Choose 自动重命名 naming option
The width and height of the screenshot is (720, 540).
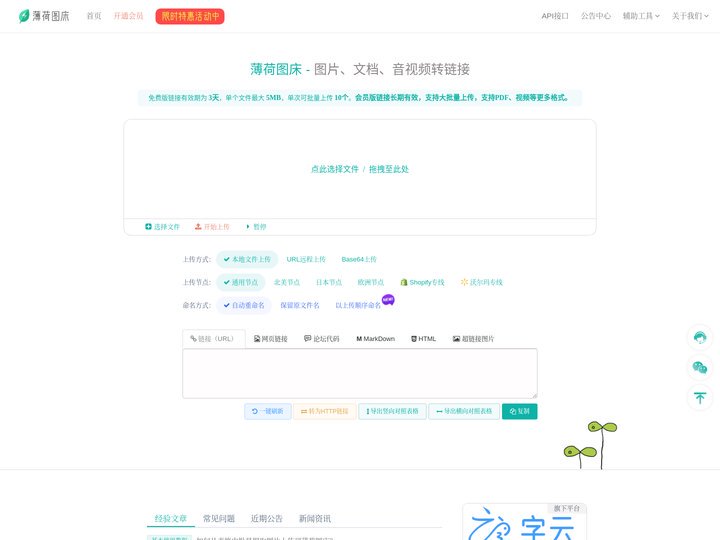coord(244,305)
